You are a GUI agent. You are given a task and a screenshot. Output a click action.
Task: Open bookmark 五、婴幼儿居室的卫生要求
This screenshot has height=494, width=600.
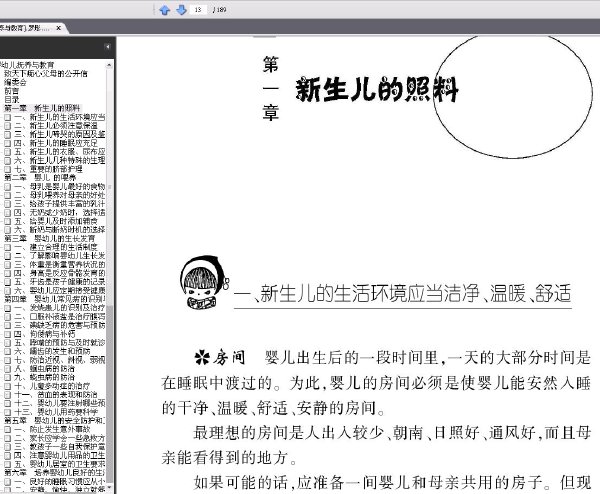pos(60,464)
